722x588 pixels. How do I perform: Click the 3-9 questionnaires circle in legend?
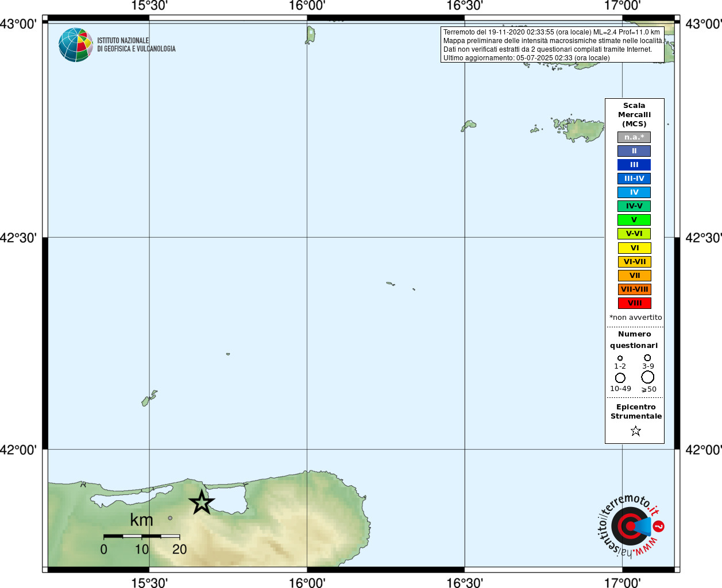click(647, 358)
